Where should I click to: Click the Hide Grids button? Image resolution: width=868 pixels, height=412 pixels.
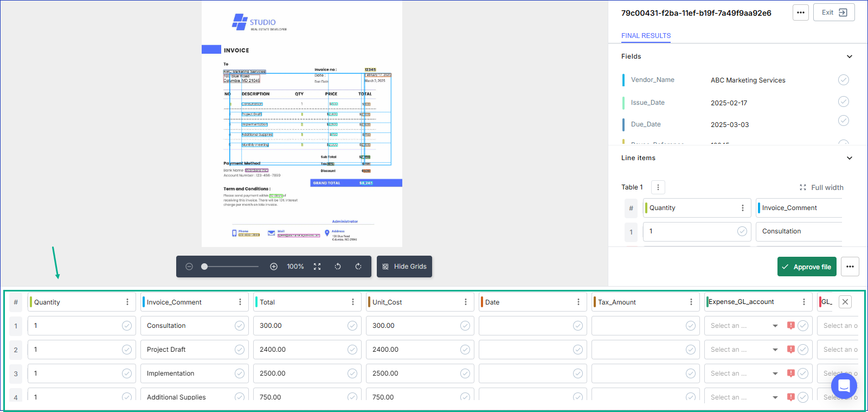404,267
